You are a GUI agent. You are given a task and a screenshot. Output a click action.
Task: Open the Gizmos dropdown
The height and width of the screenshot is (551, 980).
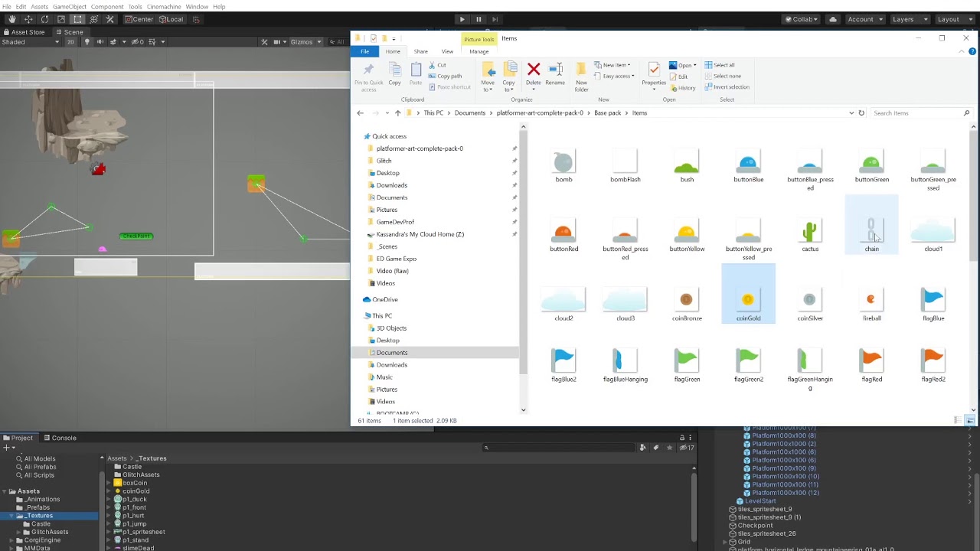click(x=304, y=42)
